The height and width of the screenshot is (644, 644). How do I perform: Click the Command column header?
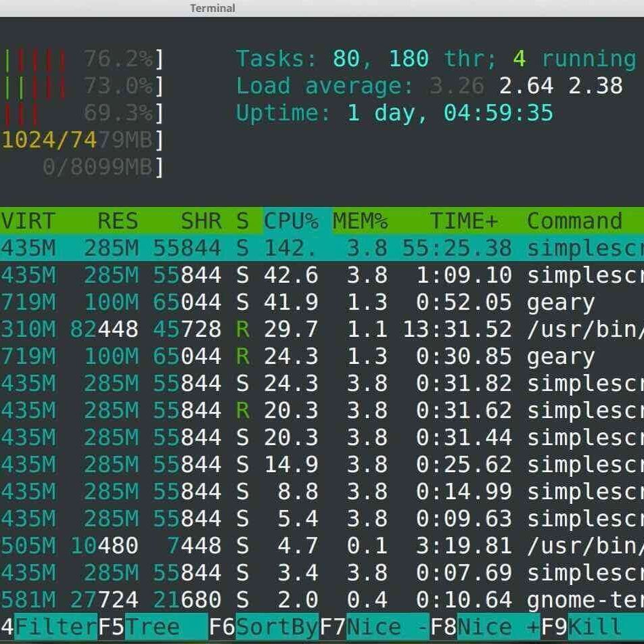coord(574,221)
